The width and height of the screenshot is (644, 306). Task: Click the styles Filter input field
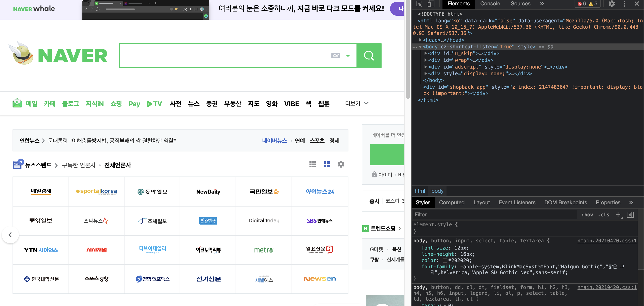pos(492,215)
